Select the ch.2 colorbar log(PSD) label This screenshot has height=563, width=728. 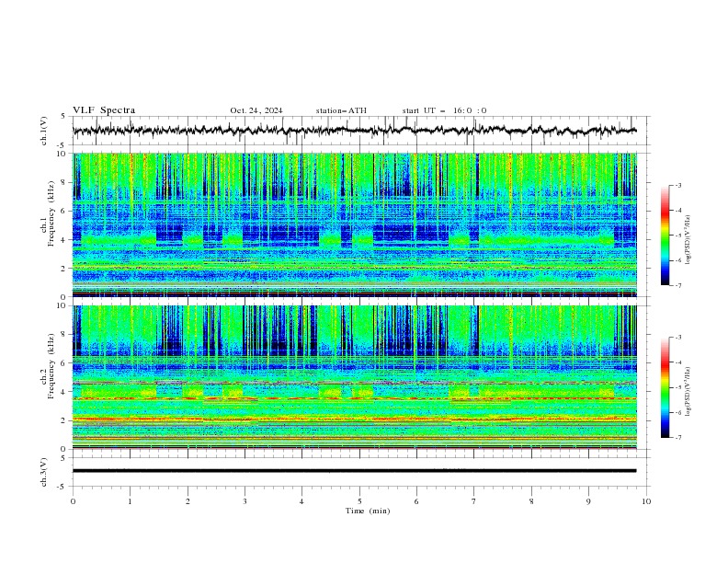[688, 392]
